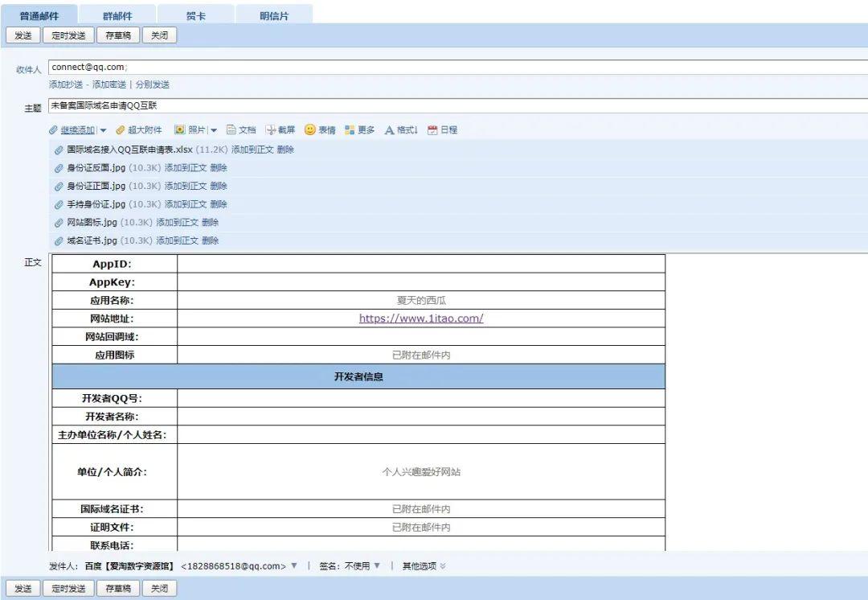This screenshot has height=600, width=868.
Task: Click the empty 网站回调域 value cell
Action: point(421,337)
